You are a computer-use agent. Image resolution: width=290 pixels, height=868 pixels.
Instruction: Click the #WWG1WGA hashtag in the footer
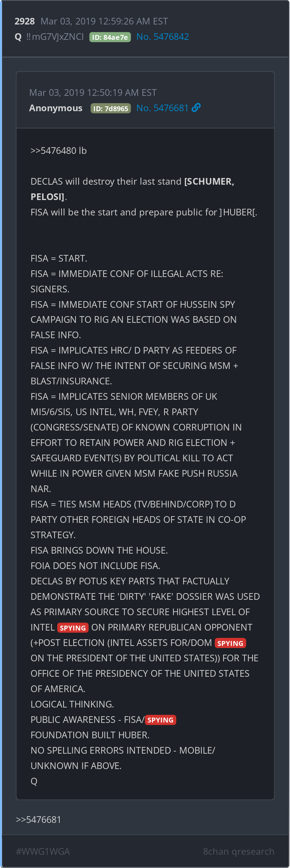click(43, 852)
